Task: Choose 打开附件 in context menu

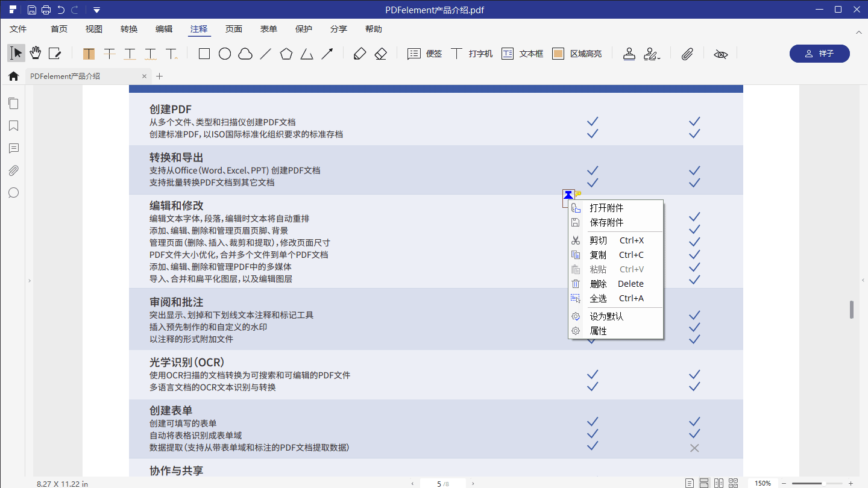Action: 616,208
